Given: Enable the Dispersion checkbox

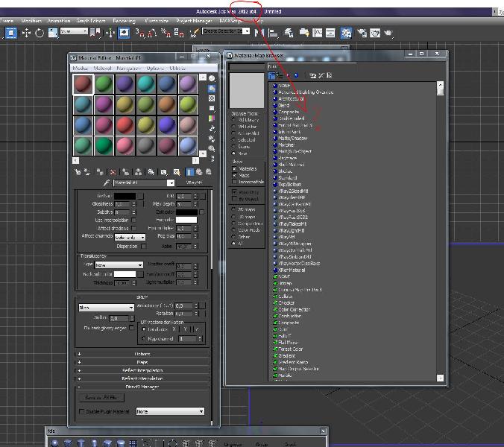Looking at the screenshot, I should (x=143, y=247).
